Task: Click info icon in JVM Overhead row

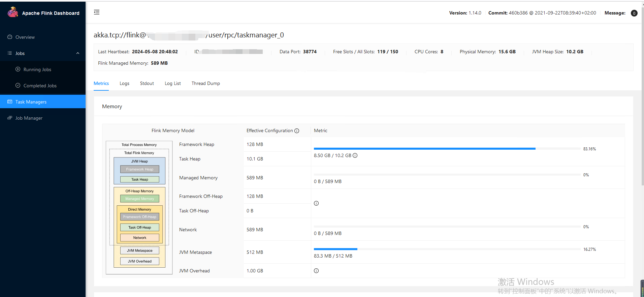Action: tap(316, 271)
